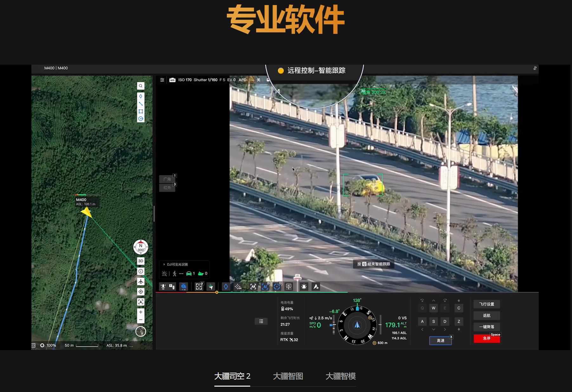Click the A left key

[422, 322]
